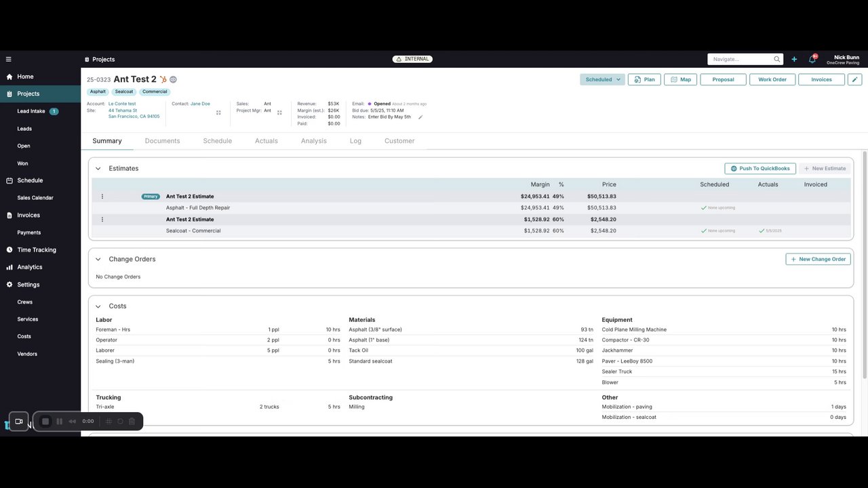Click the gray round icon after project title
The width and height of the screenshot is (868, 488).
coord(173,79)
